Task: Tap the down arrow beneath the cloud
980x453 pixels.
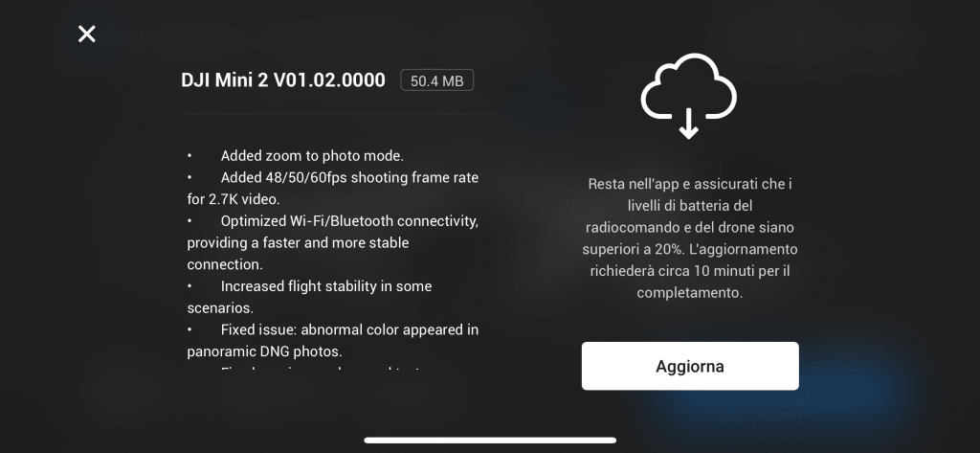Action: pos(689,124)
